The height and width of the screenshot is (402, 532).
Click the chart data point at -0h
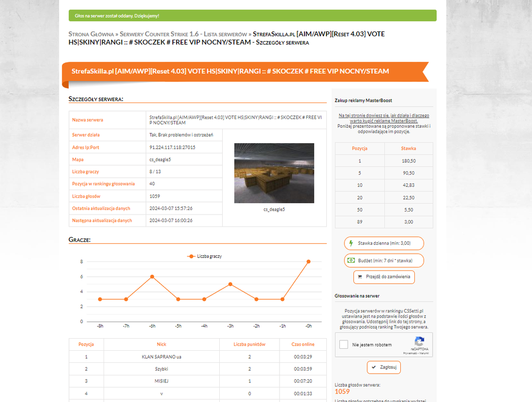(x=308, y=262)
